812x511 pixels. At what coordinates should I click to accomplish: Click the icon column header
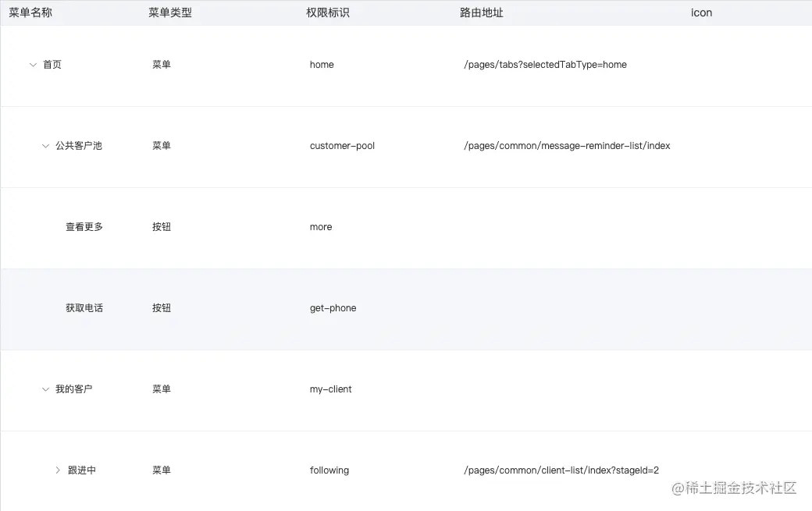tap(701, 12)
